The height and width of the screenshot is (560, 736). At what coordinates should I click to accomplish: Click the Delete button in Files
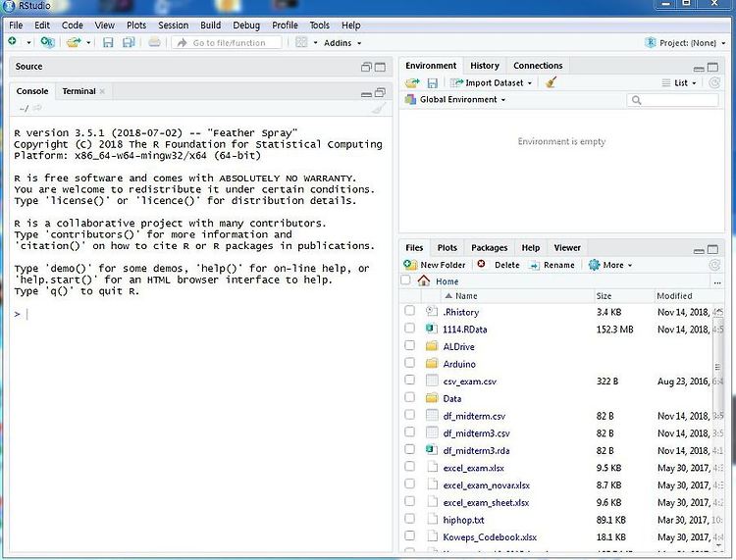499,265
